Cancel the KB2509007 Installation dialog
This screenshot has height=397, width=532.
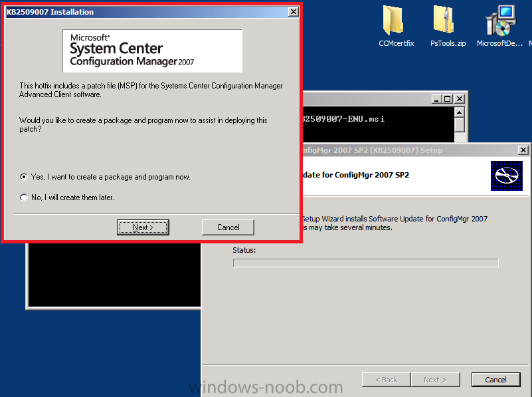click(228, 227)
